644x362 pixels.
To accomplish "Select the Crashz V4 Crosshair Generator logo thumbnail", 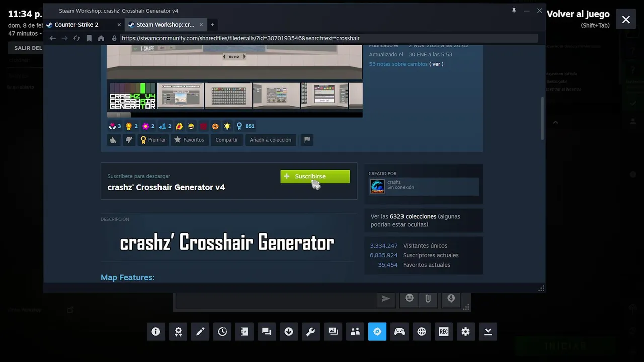I will click(133, 96).
